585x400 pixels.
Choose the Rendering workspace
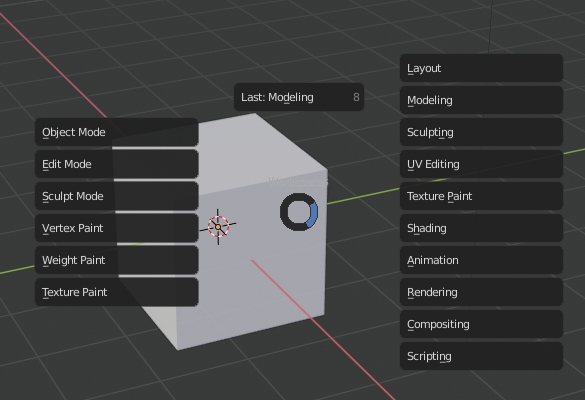coord(481,292)
